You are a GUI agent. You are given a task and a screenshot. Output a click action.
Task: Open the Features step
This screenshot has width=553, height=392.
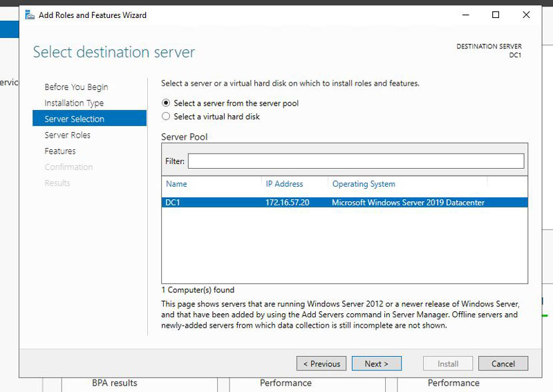(60, 151)
